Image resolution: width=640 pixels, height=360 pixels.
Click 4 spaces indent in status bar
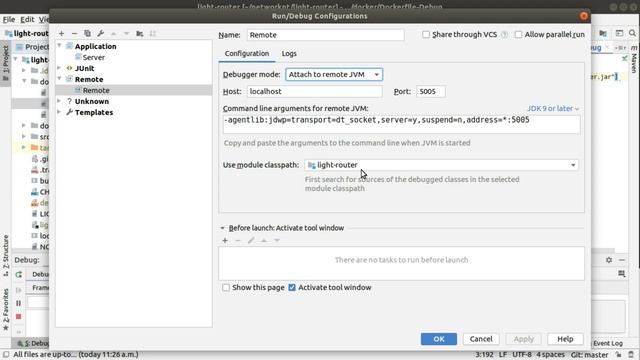click(x=550, y=355)
